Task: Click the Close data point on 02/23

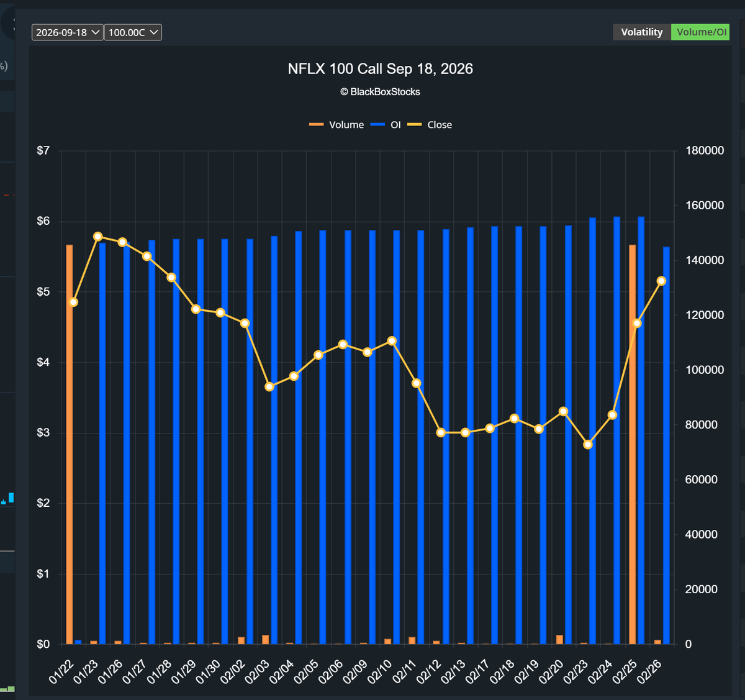Action: 588,445
